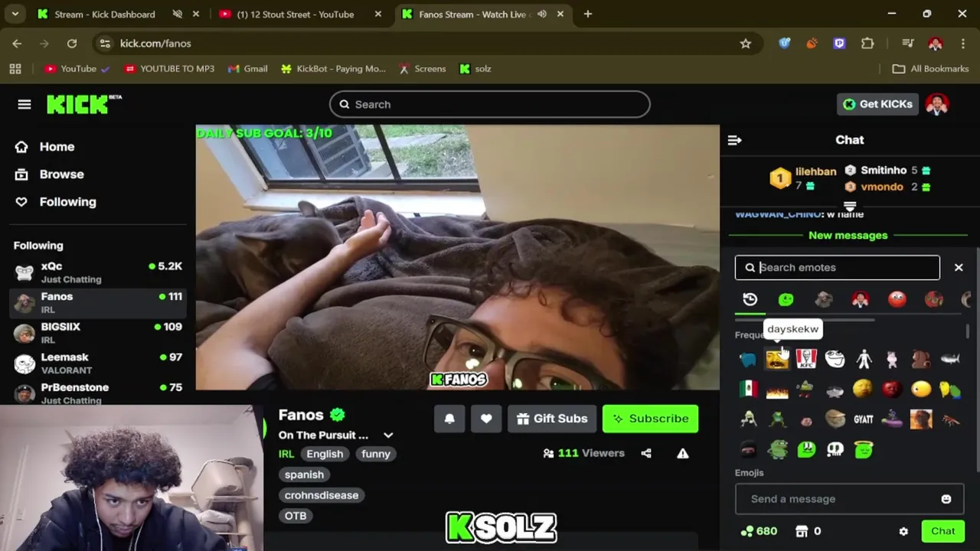980x551 pixels.
Task: Open the red ball emote category tab
Action: click(x=897, y=299)
